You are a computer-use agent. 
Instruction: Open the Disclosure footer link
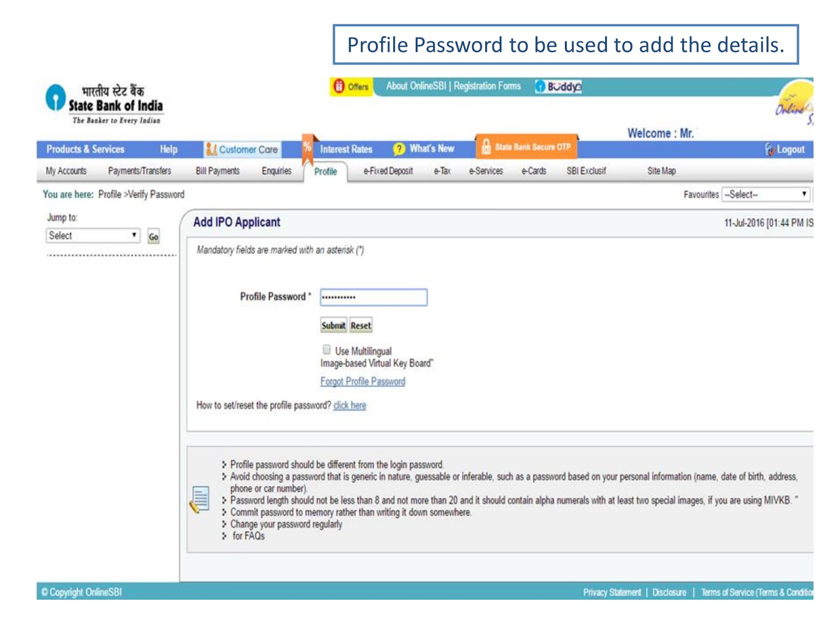click(669, 592)
